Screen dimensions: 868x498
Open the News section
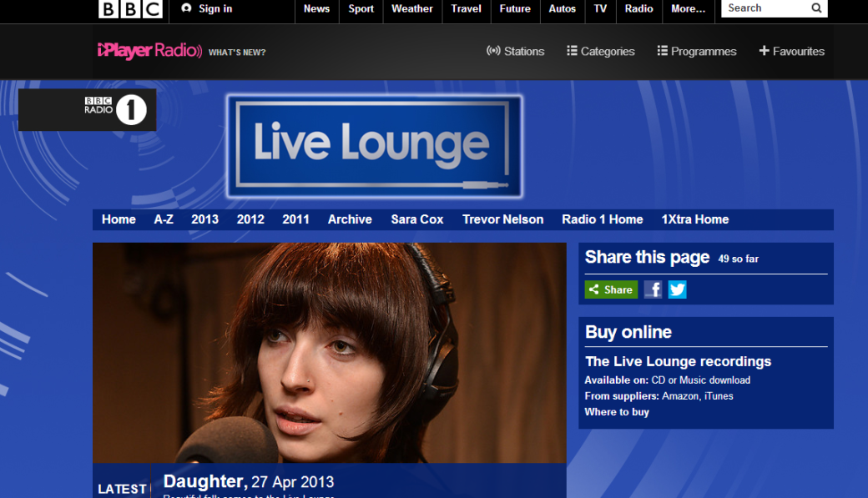(316, 9)
